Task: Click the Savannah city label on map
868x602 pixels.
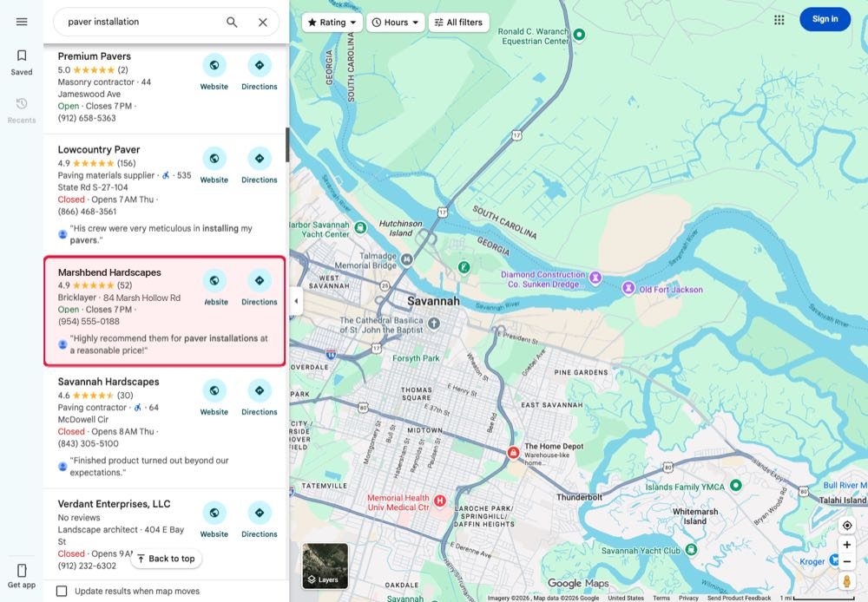Action: (x=433, y=301)
